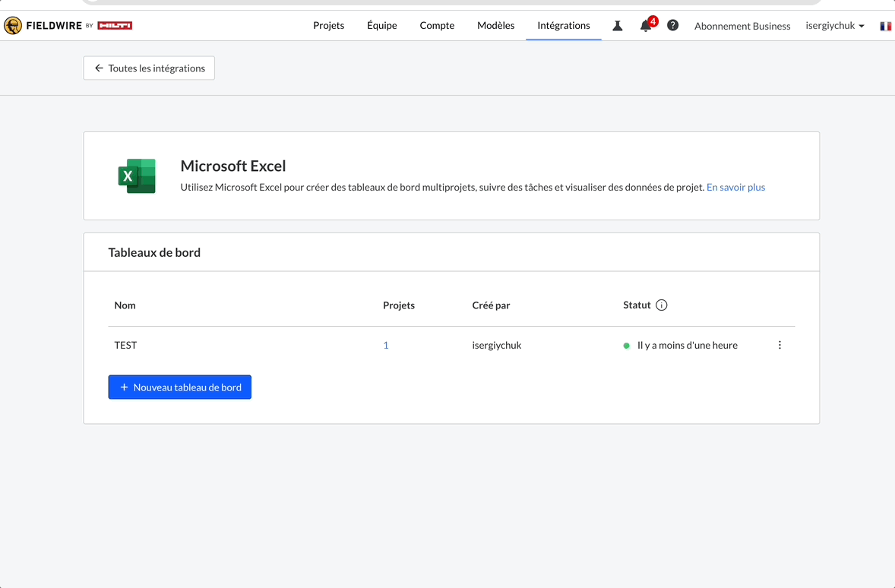
Task: Expand the isergiychuk user dropdown
Action: (835, 26)
